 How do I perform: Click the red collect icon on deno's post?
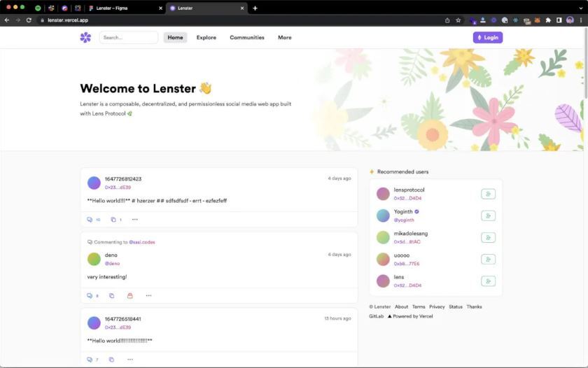[129, 296]
